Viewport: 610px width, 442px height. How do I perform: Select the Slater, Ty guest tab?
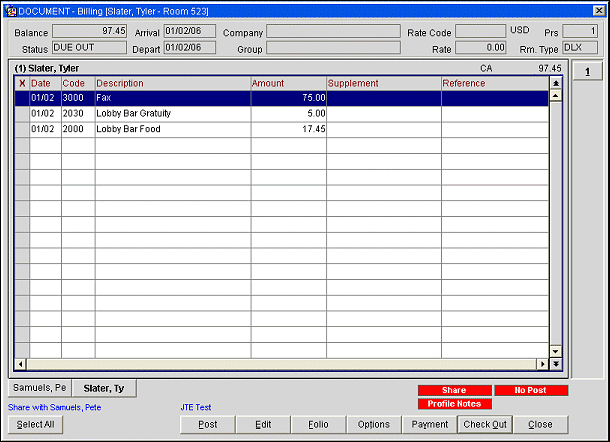[104, 388]
